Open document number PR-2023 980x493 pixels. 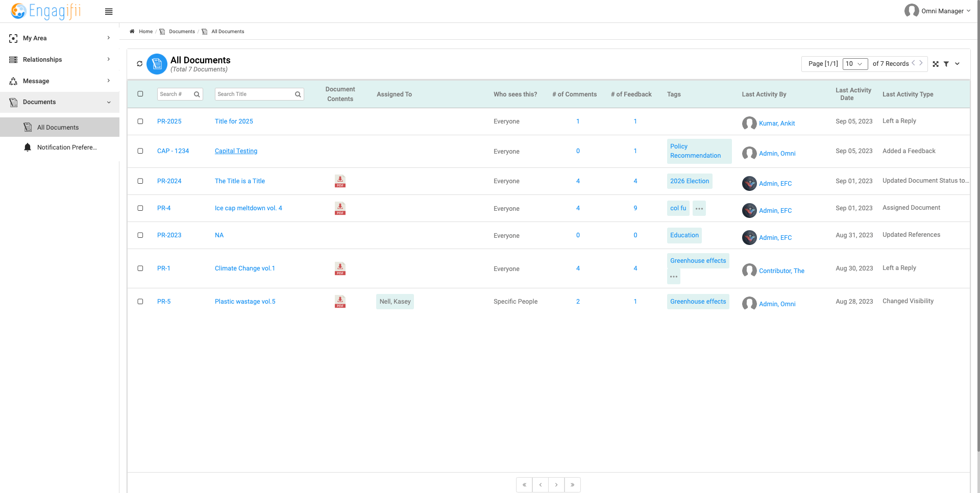[169, 235]
